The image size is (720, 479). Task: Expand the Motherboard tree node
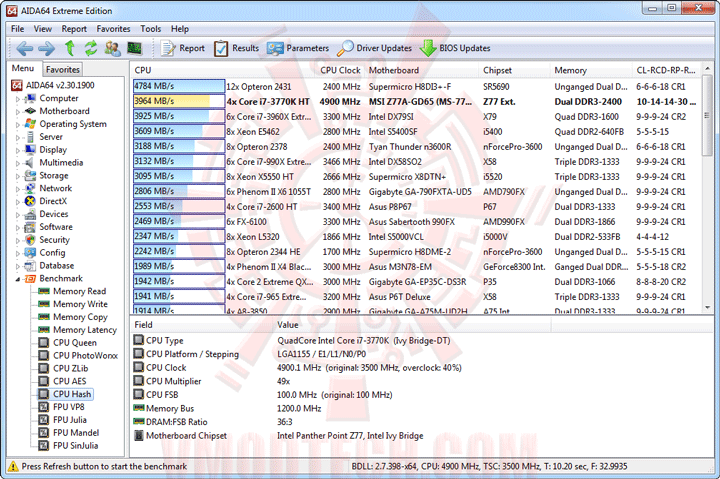tap(18, 112)
